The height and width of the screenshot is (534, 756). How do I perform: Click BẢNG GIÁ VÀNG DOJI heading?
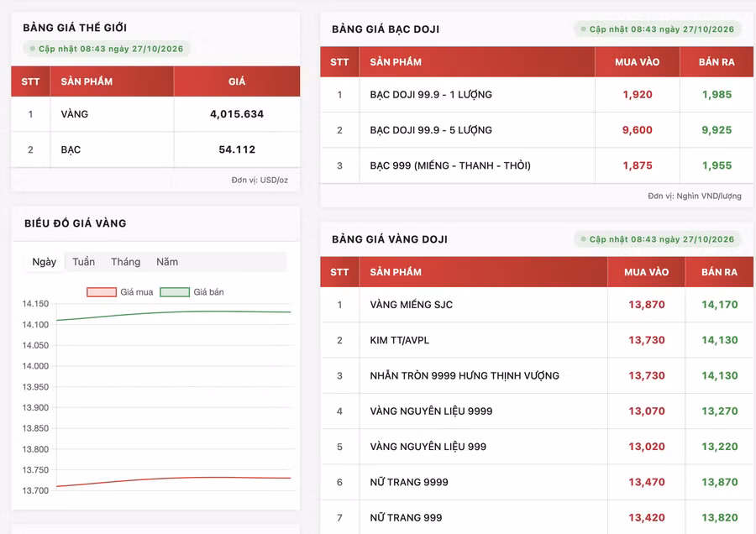[x=390, y=239]
